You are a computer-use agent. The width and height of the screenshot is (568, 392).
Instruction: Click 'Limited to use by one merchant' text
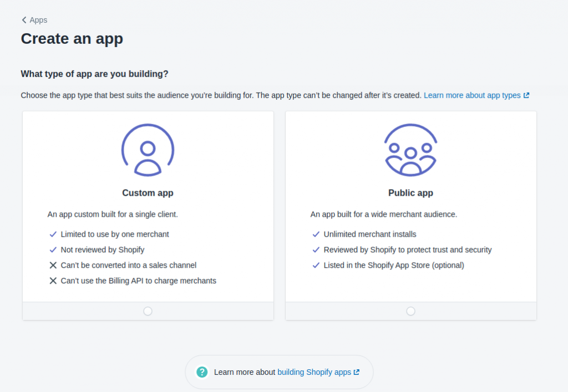115,234
